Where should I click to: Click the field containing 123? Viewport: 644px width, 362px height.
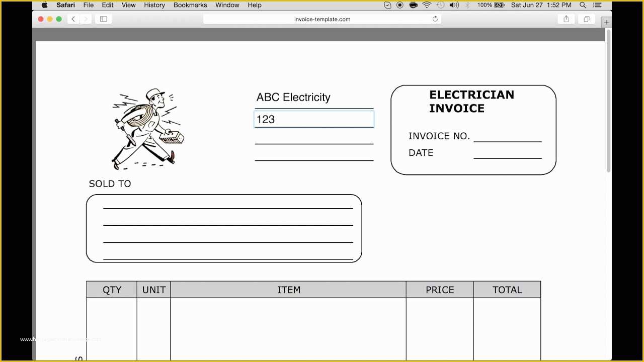[x=314, y=119]
